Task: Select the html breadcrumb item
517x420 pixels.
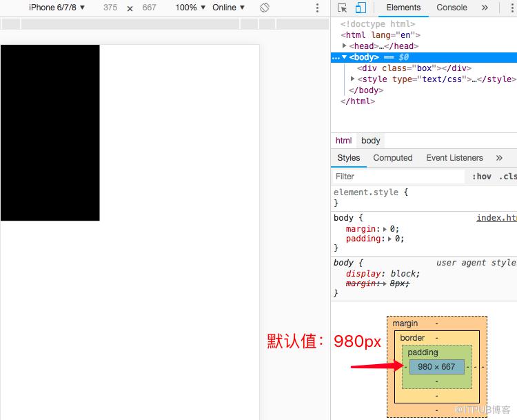Action: (x=343, y=141)
